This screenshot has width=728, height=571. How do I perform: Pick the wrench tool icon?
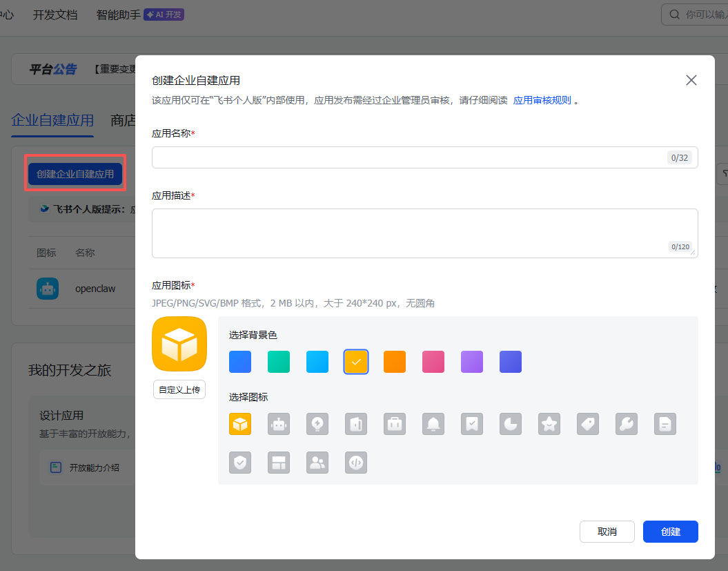[627, 424]
